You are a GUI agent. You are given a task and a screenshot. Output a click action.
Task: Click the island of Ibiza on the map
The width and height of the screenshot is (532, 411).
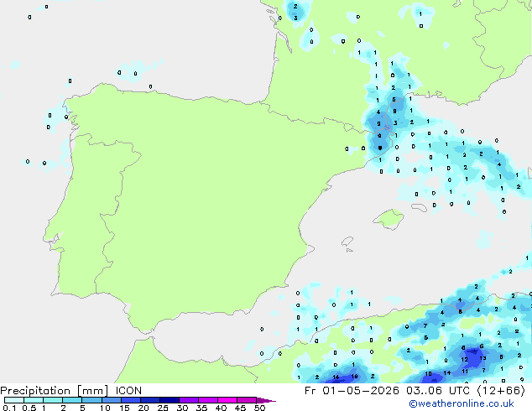347,242
